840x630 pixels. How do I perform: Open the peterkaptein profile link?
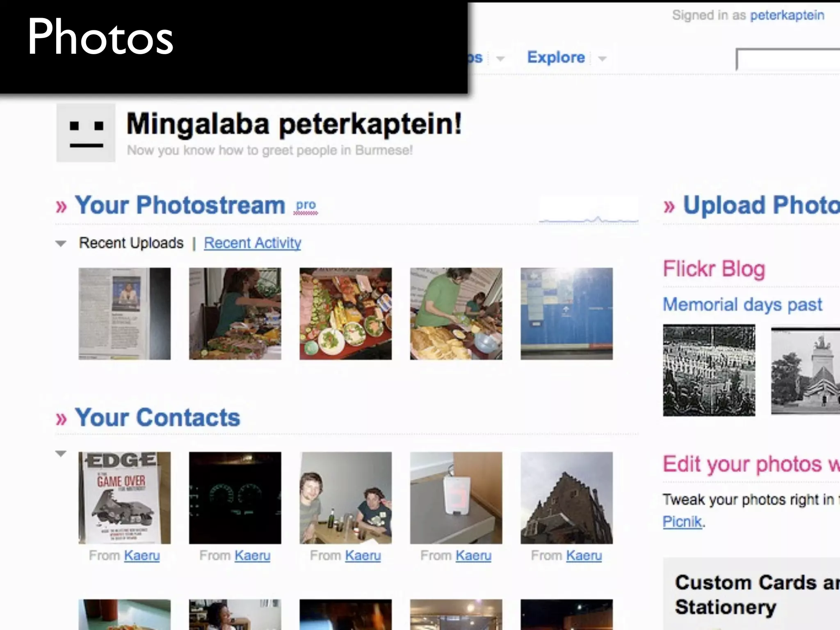[787, 16]
